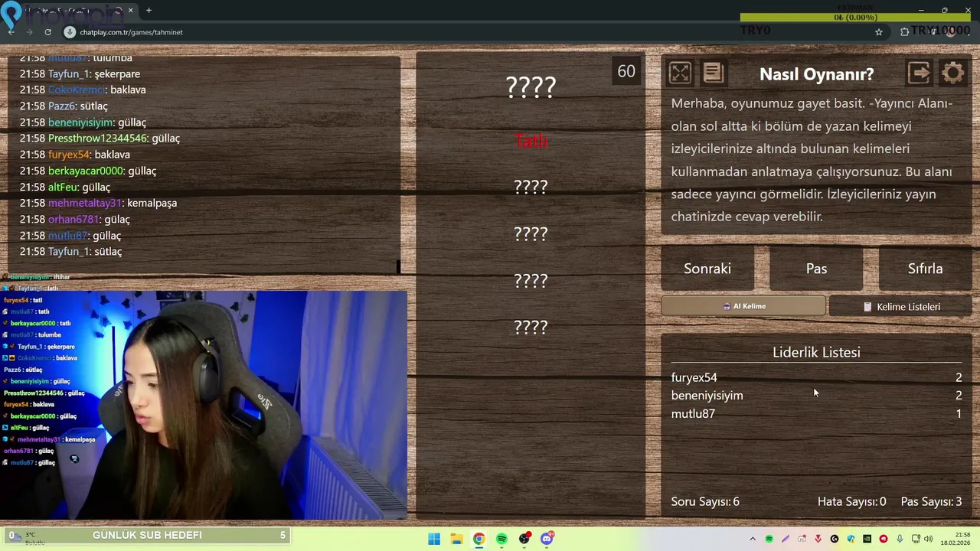Open the NVIDIA tray icon
Image resolution: width=980 pixels, height=551 pixels.
[x=867, y=539]
